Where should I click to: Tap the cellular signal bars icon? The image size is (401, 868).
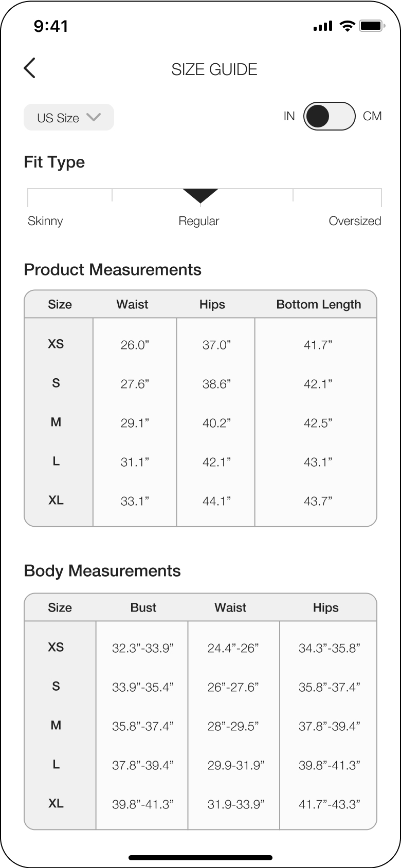click(323, 26)
